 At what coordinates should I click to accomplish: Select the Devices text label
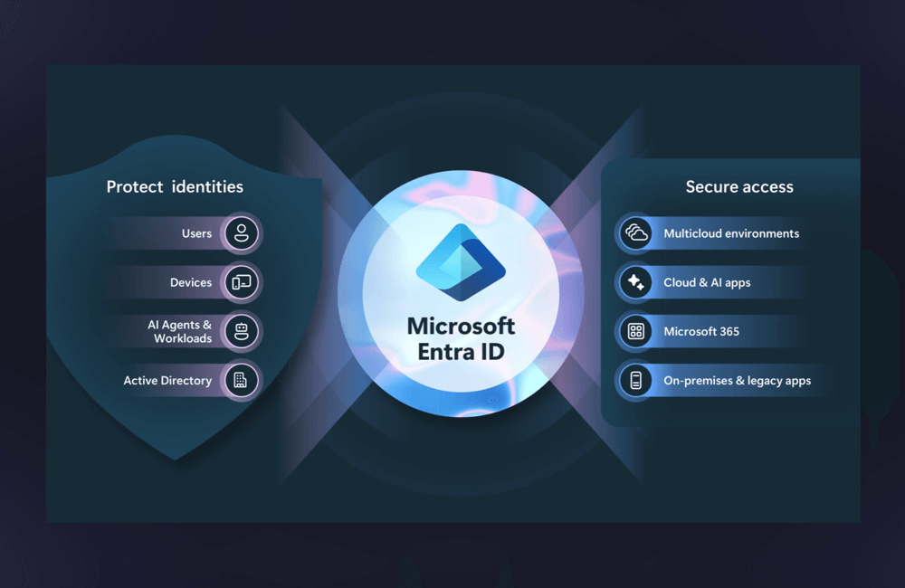coord(191,282)
